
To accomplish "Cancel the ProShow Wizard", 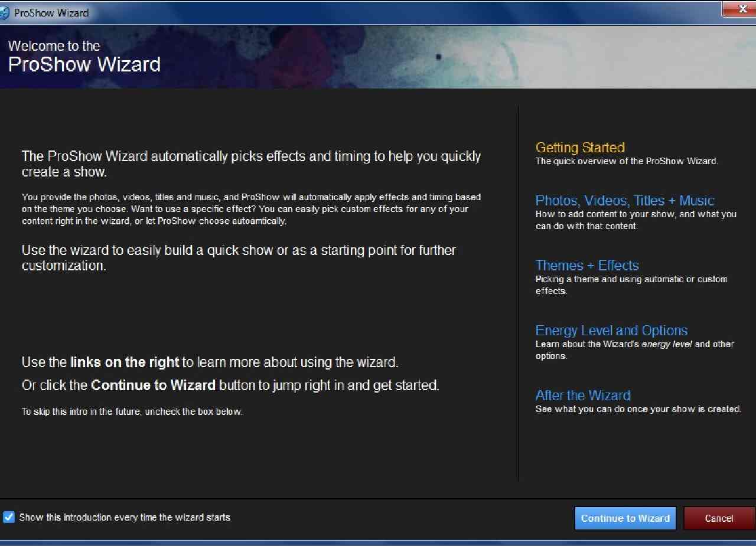I will (x=719, y=518).
